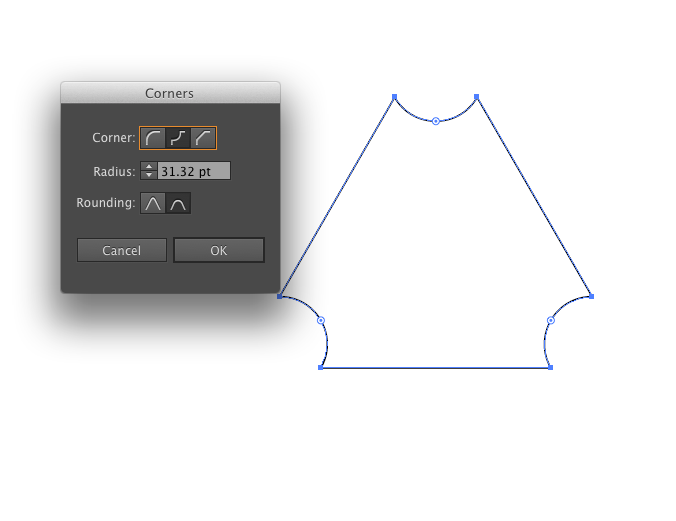Image resolution: width=676 pixels, height=521 pixels.
Task: Increase radius with stepper up arrow
Action: point(149,166)
